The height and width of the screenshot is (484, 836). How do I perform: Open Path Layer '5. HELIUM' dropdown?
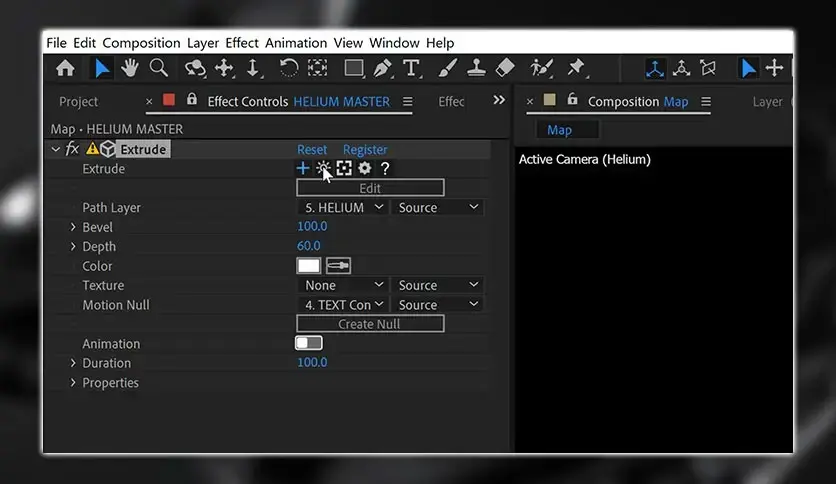pyautogui.click(x=343, y=207)
